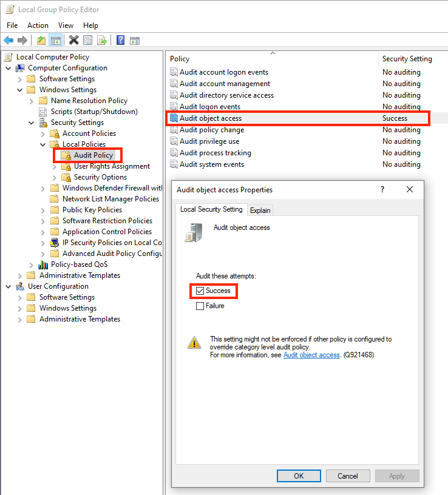Screen dimensions: 448x495
Task: Collapse Windows Settings under Computer Configuration
Action: coord(20,90)
